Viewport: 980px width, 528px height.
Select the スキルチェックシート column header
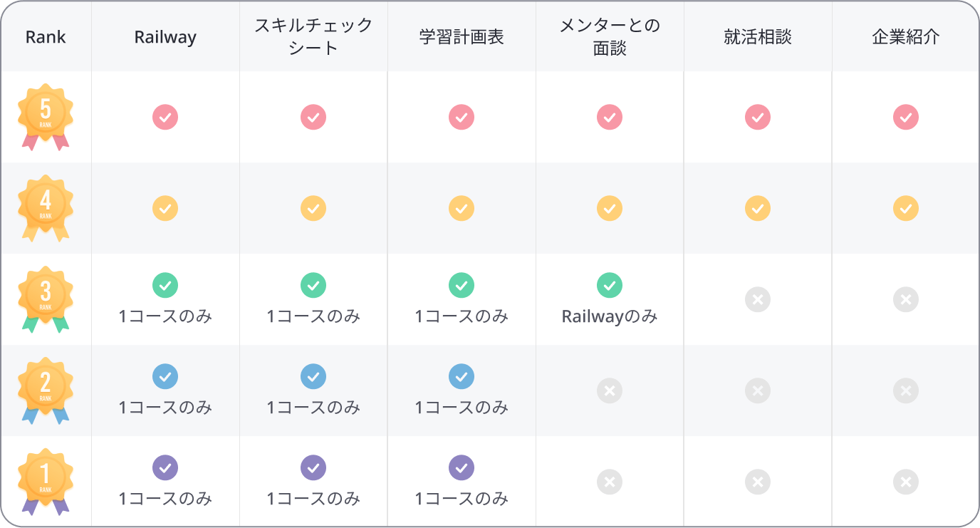click(x=313, y=37)
